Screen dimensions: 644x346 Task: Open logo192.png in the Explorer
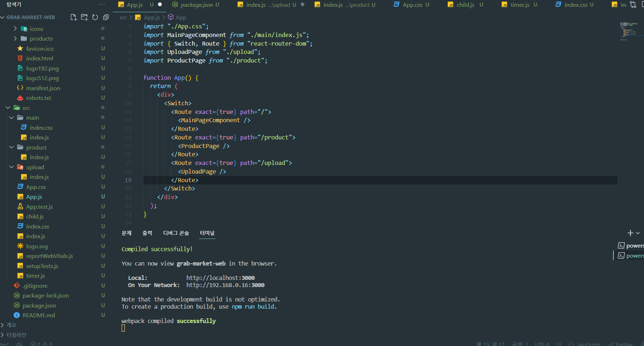42,68
